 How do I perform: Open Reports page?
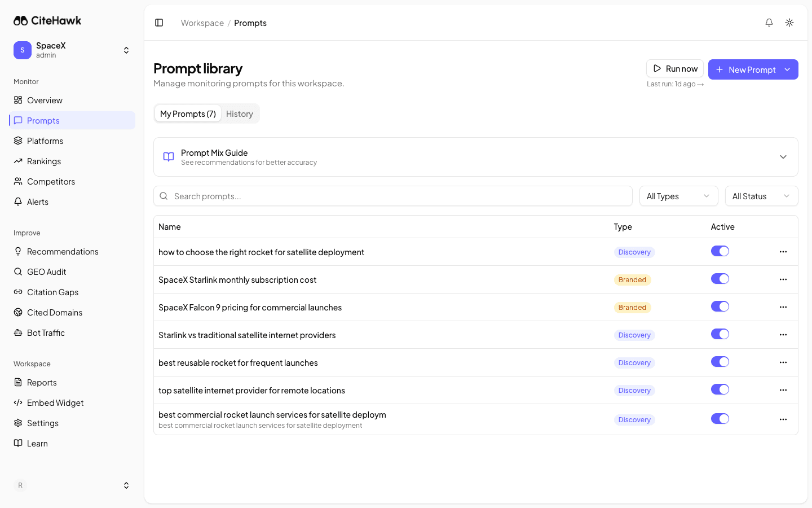(72, 382)
